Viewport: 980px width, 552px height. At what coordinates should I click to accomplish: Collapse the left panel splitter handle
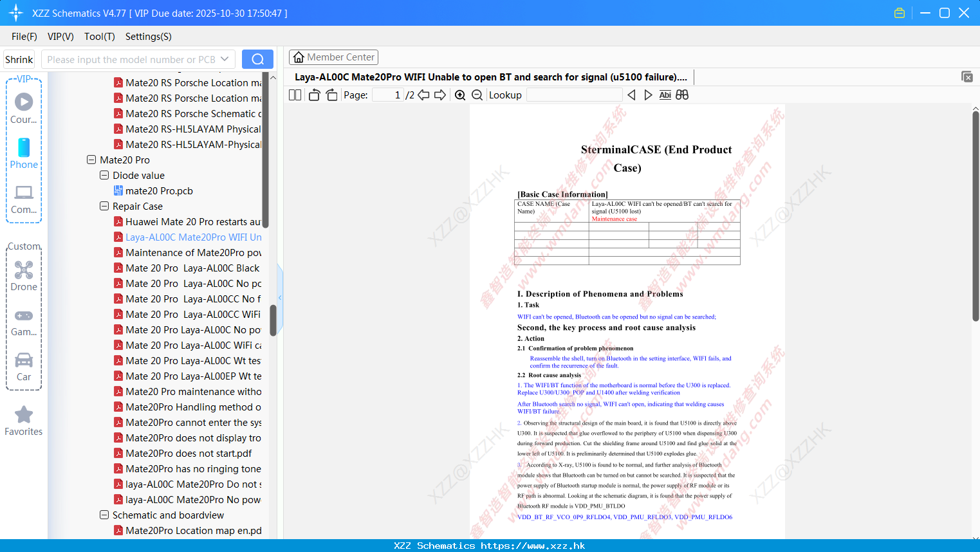280,297
